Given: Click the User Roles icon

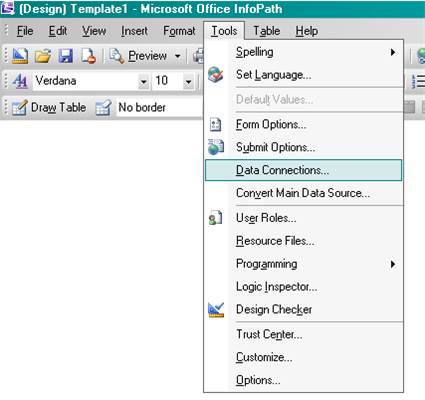Looking at the screenshot, I should (x=215, y=218).
